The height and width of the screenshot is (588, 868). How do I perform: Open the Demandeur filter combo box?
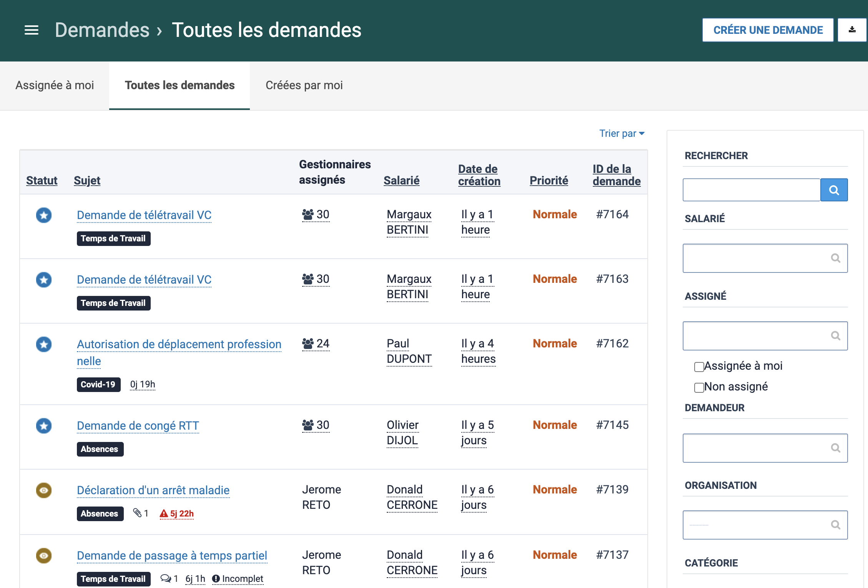pos(765,448)
